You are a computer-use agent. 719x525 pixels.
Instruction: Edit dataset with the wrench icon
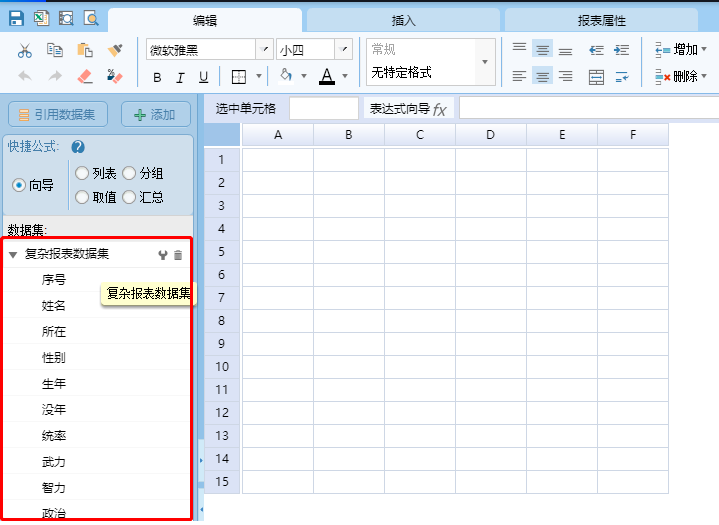(162, 255)
